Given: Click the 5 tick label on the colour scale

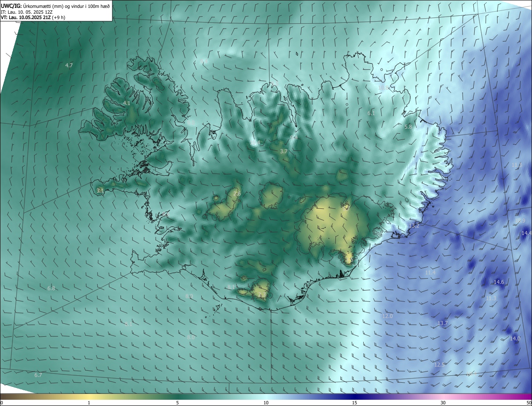Looking at the screenshot, I should point(177,403).
